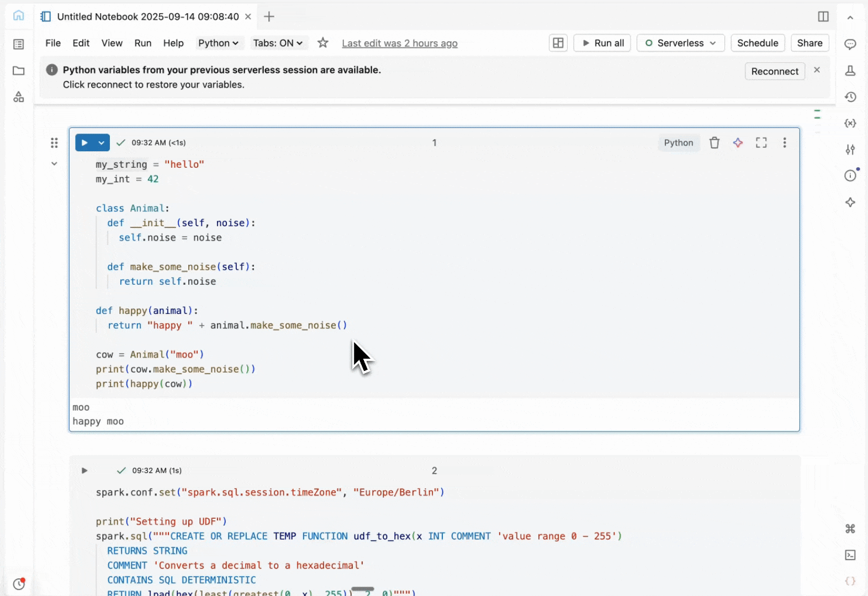Click the Reconnect button

click(775, 71)
